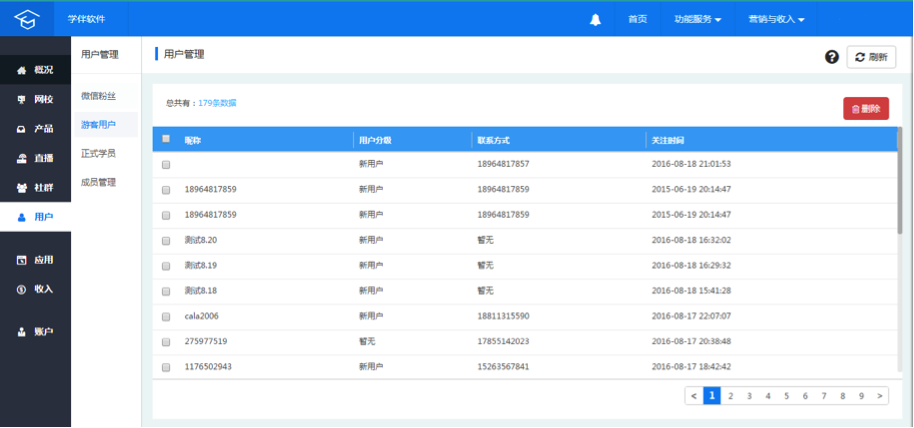Go to 首页 in top navigation

click(638, 19)
